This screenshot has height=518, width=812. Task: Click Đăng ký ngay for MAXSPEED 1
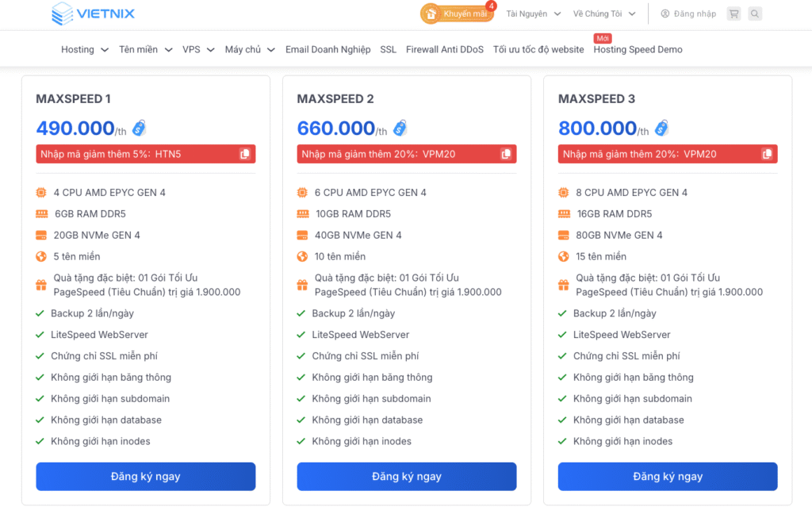146,477
